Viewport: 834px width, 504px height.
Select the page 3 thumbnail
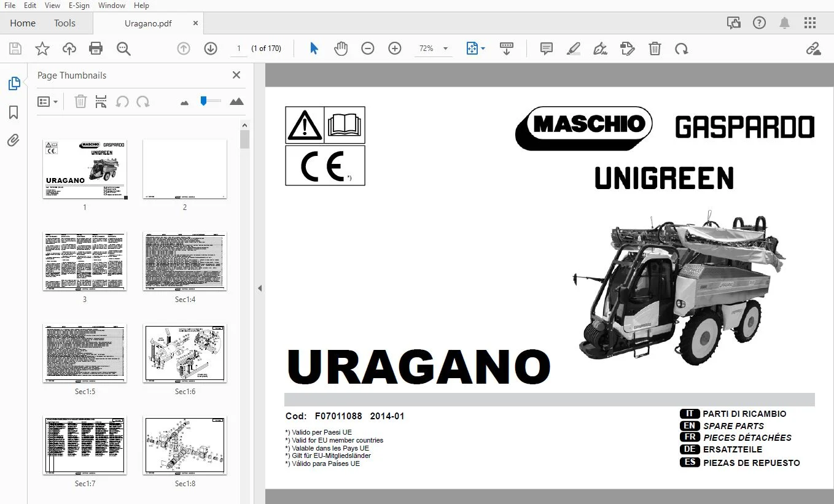85,262
